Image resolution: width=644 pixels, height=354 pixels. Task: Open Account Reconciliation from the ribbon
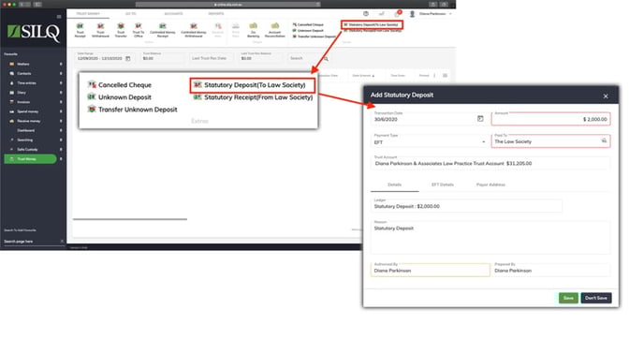(275, 30)
